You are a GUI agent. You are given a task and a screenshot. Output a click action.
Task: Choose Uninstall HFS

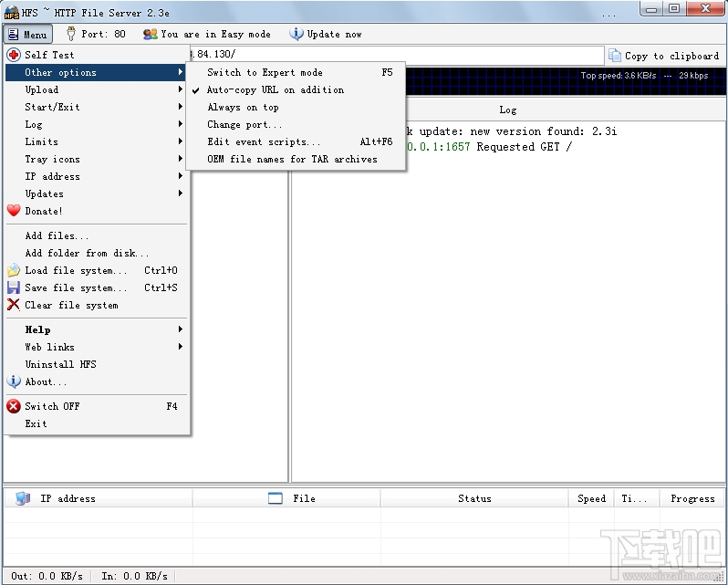pos(98,364)
